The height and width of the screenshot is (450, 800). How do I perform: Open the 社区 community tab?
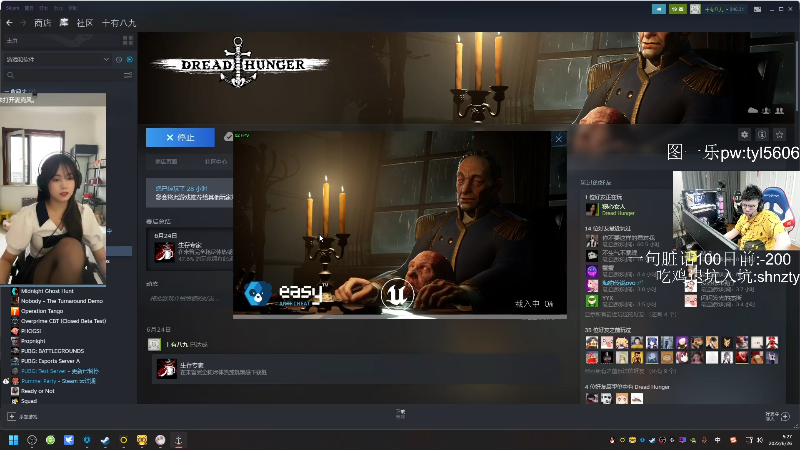pyautogui.click(x=85, y=23)
